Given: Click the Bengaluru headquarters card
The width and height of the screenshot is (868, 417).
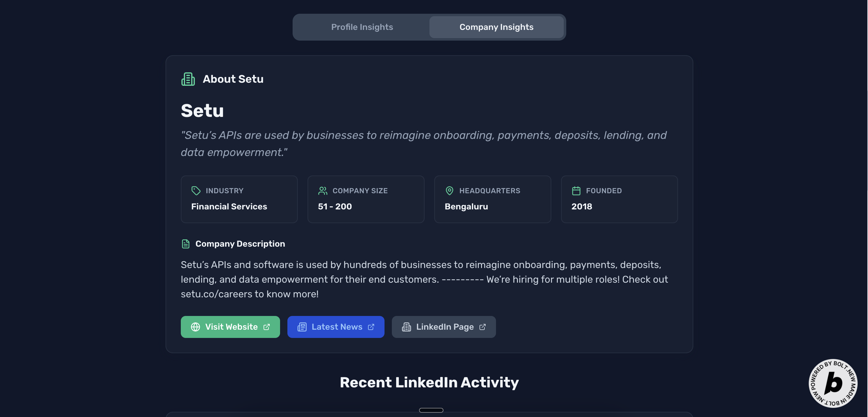Looking at the screenshot, I should coord(492,199).
